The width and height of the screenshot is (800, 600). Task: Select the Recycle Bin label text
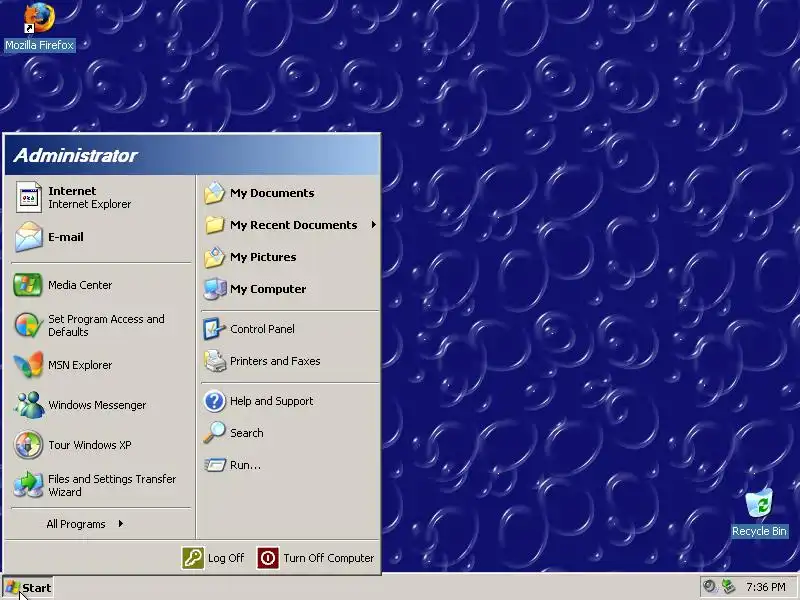pos(759,531)
